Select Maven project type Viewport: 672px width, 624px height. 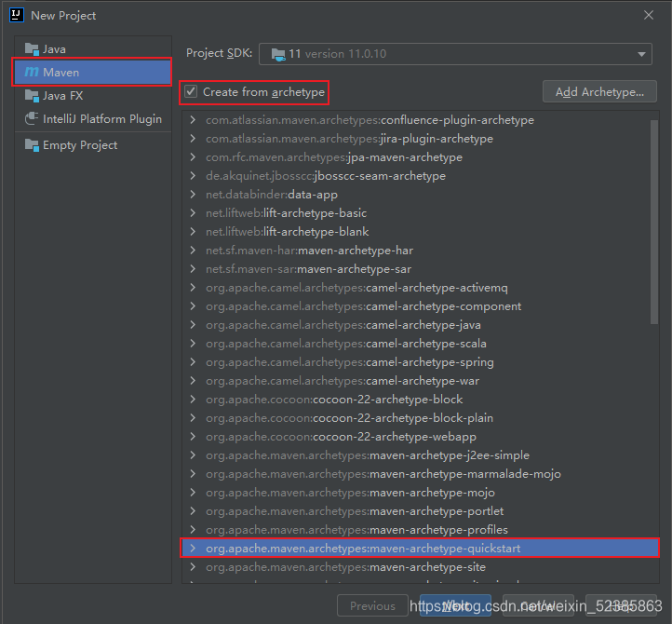(x=93, y=72)
